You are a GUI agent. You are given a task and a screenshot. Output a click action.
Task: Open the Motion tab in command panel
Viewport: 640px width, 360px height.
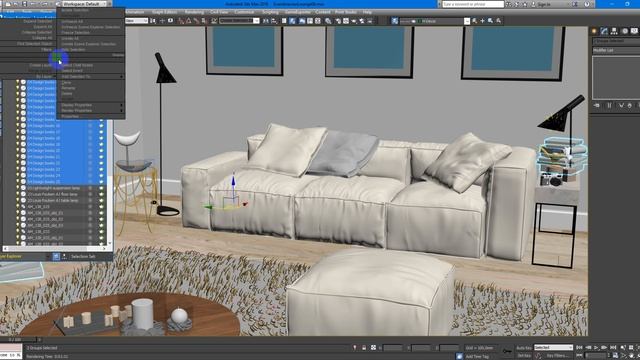[x=624, y=31]
